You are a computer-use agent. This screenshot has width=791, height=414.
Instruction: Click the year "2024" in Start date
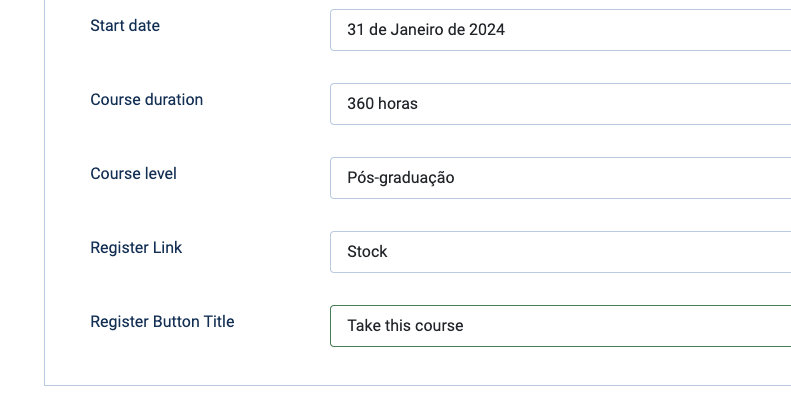(486, 30)
